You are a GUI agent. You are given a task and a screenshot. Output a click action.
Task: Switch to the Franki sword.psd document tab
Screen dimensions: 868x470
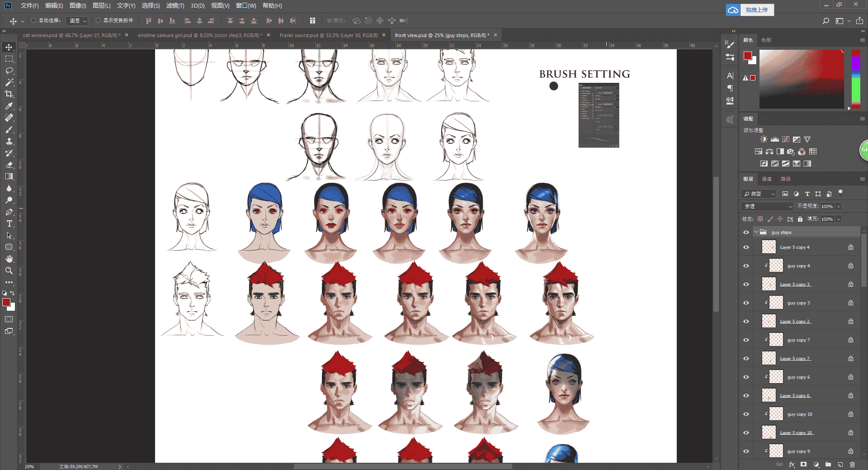[329, 35]
